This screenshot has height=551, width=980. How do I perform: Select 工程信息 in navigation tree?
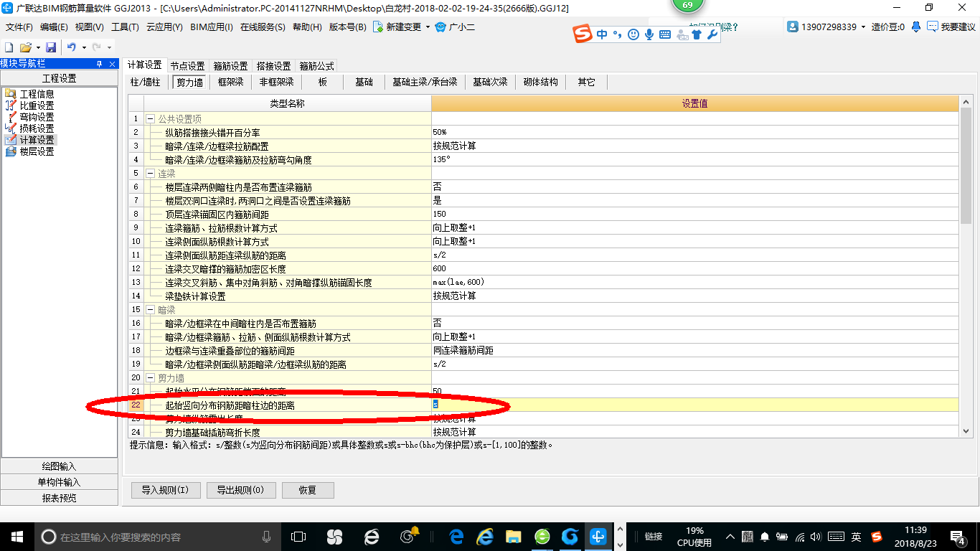click(37, 94)
